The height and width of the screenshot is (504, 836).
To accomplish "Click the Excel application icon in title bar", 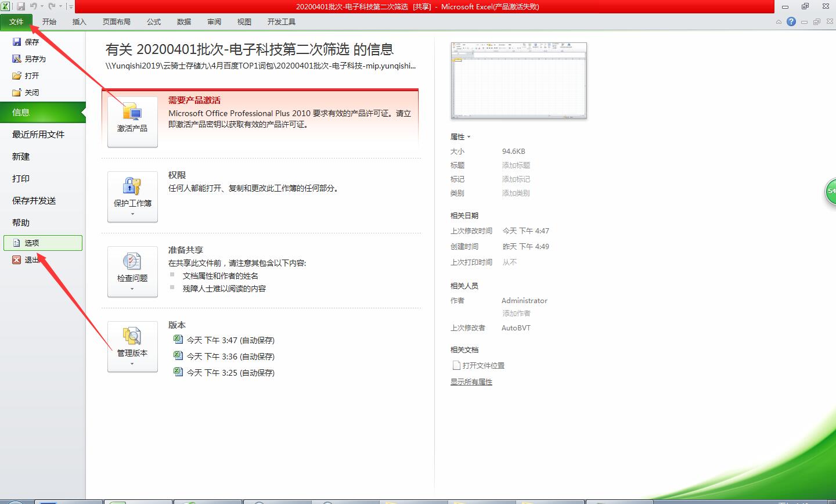I will click(x=5, y=6).
